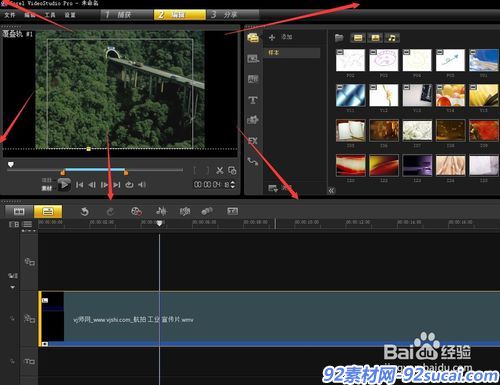Open the motion tracking tool icon

(x=207, y=211)
